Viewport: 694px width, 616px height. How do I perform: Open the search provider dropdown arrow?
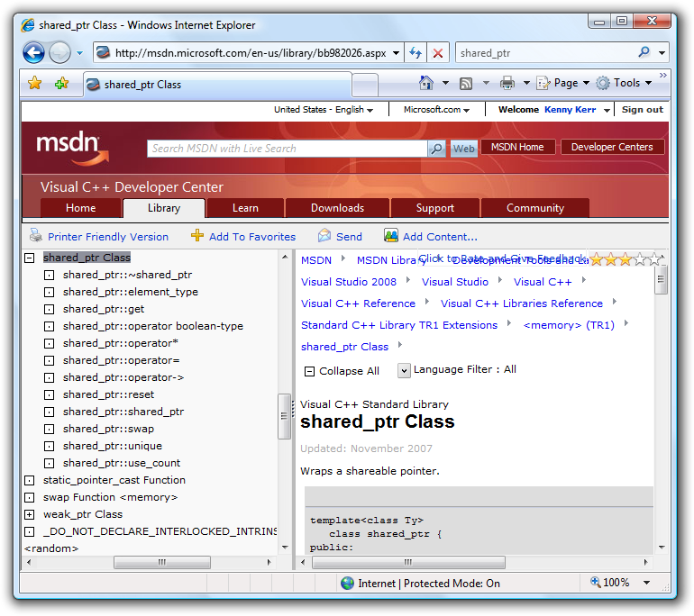pos(662,53)
